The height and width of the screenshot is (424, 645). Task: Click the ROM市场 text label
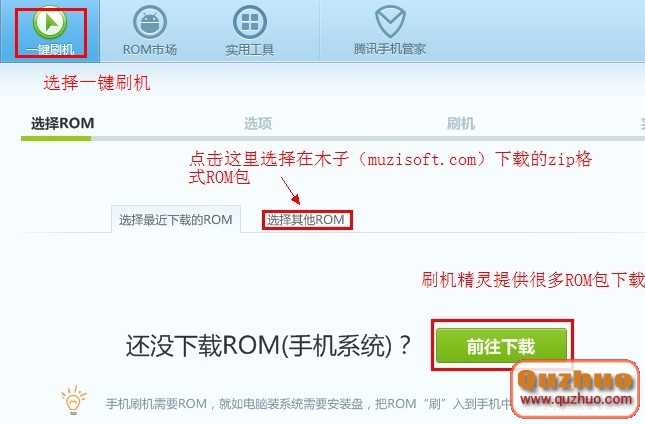pos(150,50)
